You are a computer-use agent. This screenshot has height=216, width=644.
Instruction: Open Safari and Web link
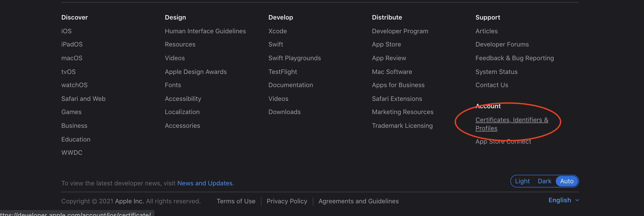point(83,99)
